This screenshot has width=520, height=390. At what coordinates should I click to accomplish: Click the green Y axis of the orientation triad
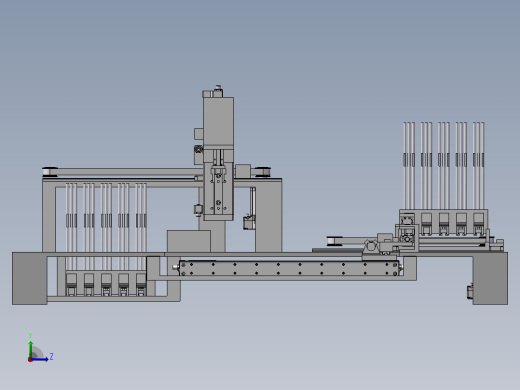(x=31, y=349)
